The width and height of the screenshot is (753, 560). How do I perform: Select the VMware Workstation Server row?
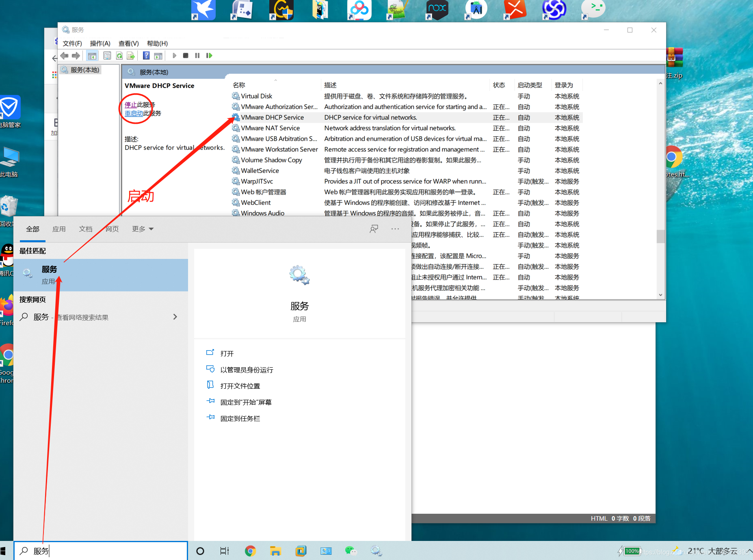pyautogui.click(x=406, y=149)
